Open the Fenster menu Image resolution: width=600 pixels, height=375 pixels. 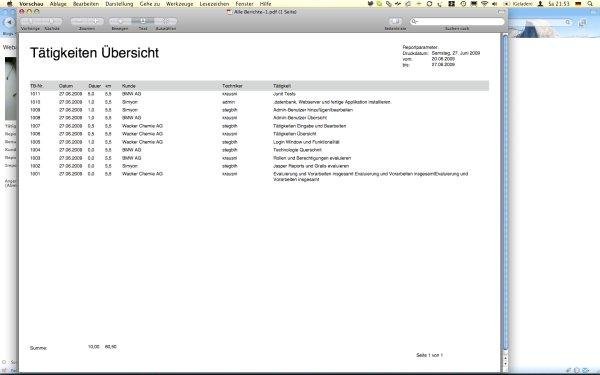coord(244,3)
